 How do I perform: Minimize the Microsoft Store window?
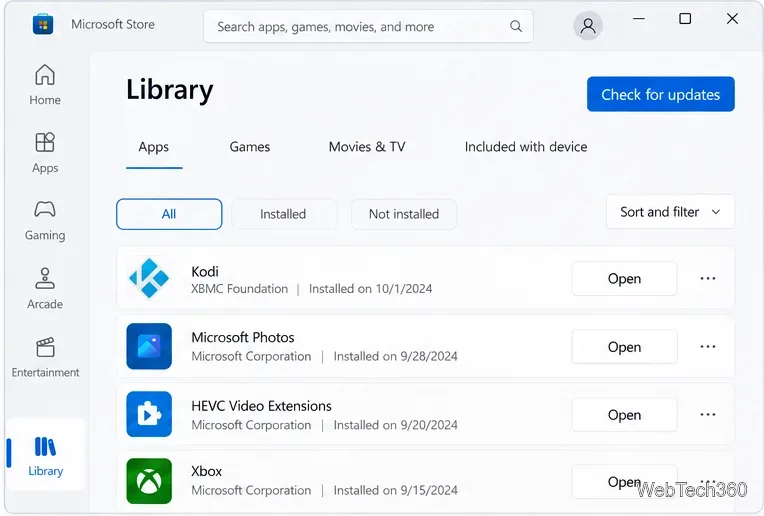click(x=639, y=19)
